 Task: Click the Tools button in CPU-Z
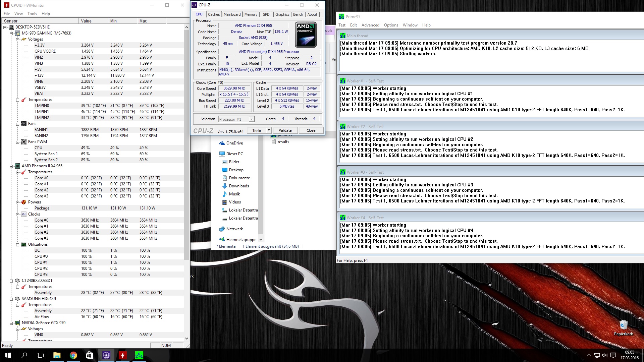[257, 130]
